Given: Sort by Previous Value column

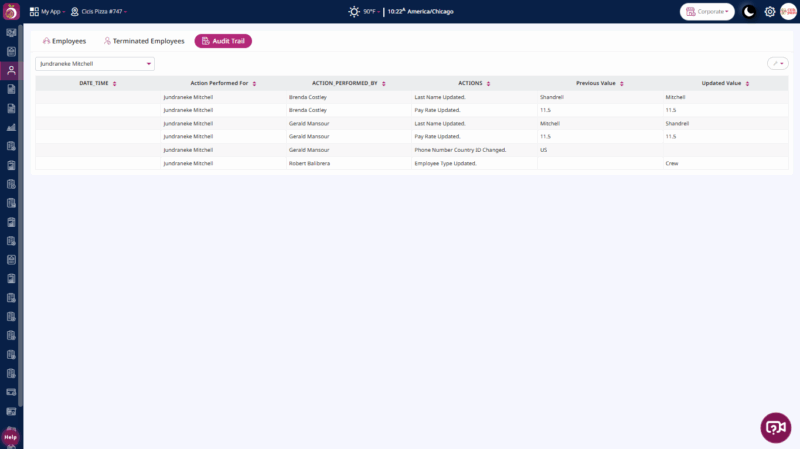Looking at the screenshot, I should [x=600, y=83].
